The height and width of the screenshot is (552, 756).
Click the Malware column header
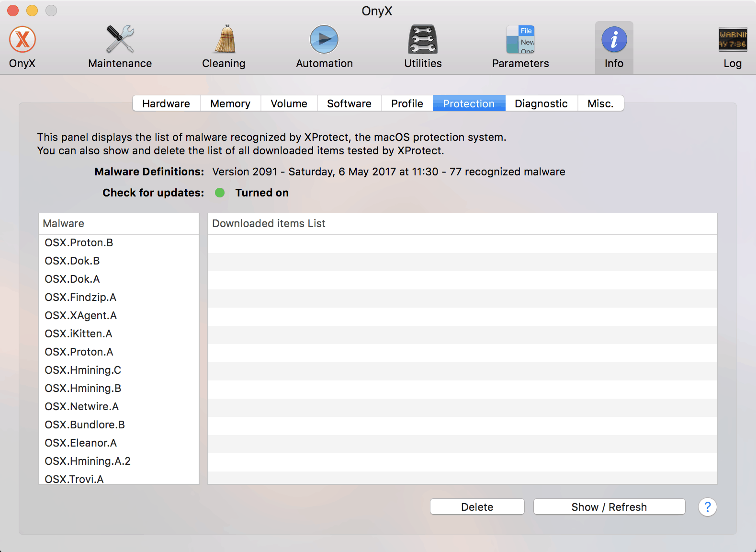pyautogui.click(x=119, y=223)
